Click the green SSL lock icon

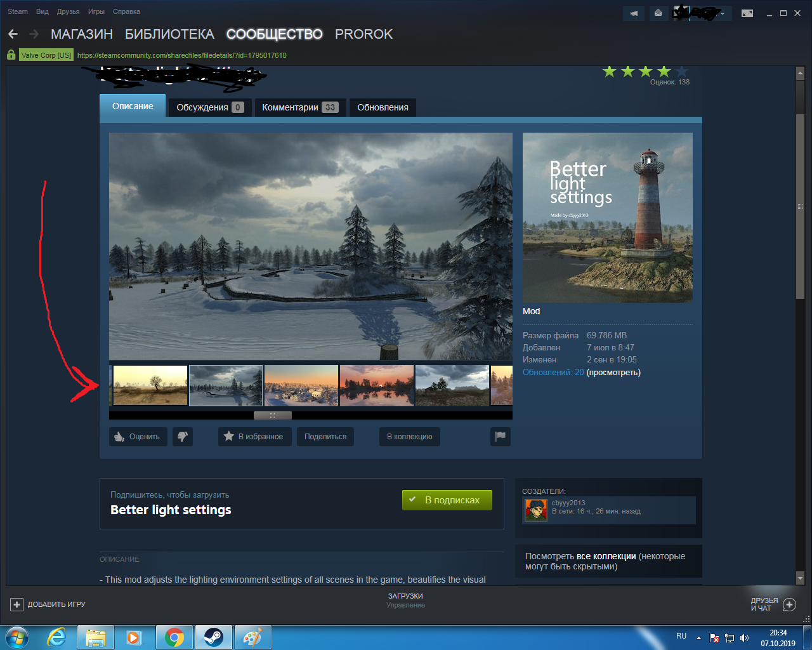11,55
